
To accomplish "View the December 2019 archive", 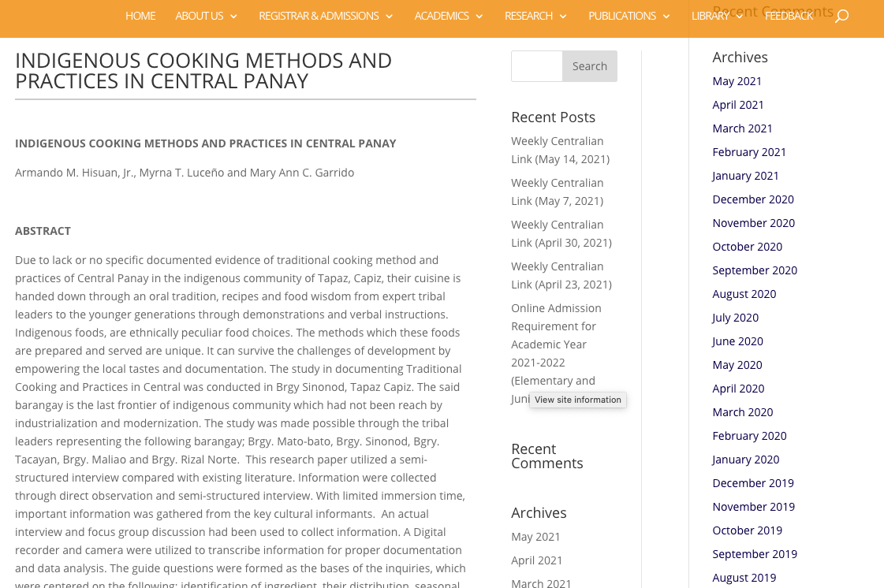I will pyautogui.click(x=752, y=484).
